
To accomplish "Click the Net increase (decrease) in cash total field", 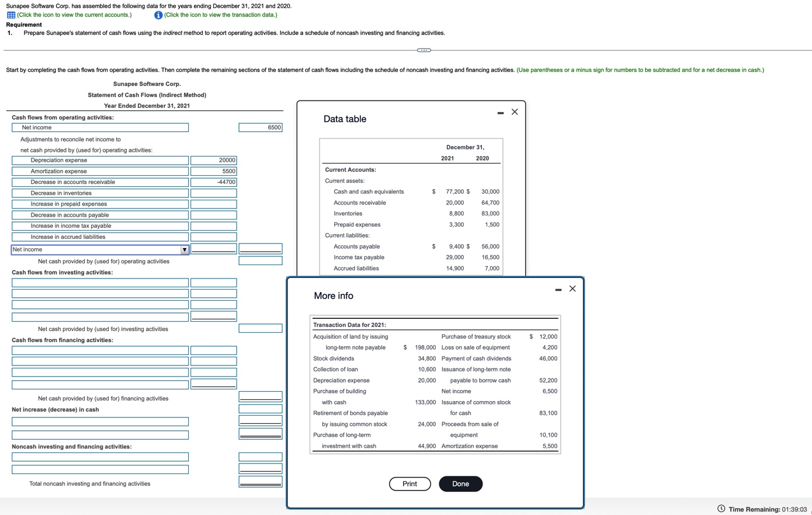I will coord(261,409).
